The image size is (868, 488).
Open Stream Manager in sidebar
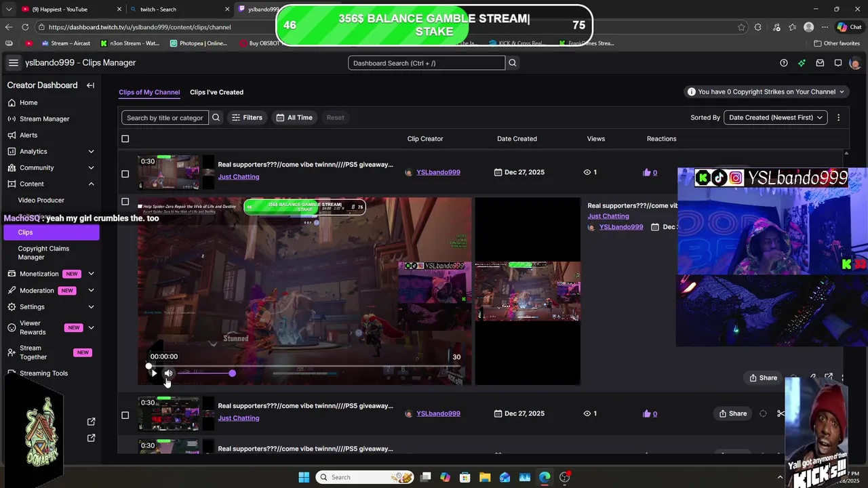tap(44, 119)
